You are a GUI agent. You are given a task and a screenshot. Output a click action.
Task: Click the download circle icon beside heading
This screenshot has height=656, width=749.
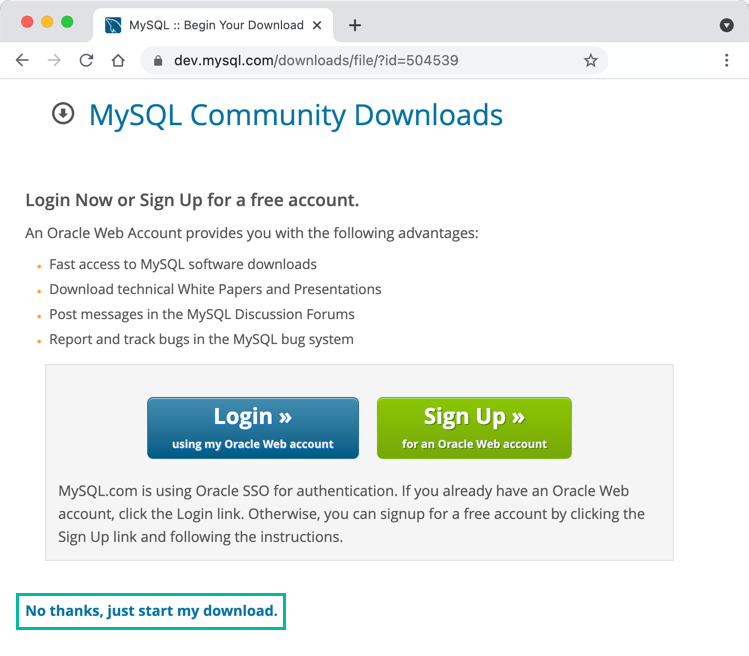pyautogui.click(x=63, y=114)
